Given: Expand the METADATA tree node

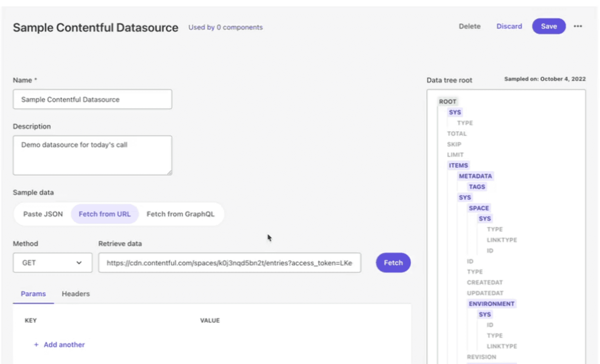Looking at the screenshot, I should point(475,176).
